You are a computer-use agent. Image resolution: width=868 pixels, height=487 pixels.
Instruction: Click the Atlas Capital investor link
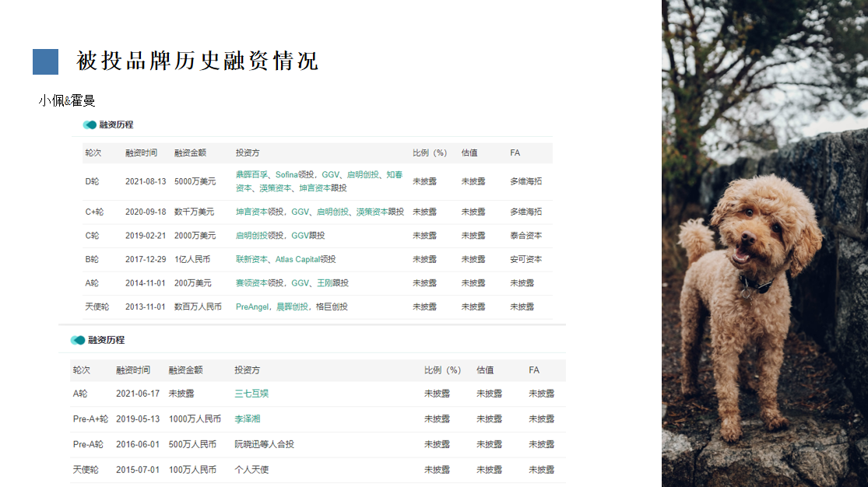(297, 259)
